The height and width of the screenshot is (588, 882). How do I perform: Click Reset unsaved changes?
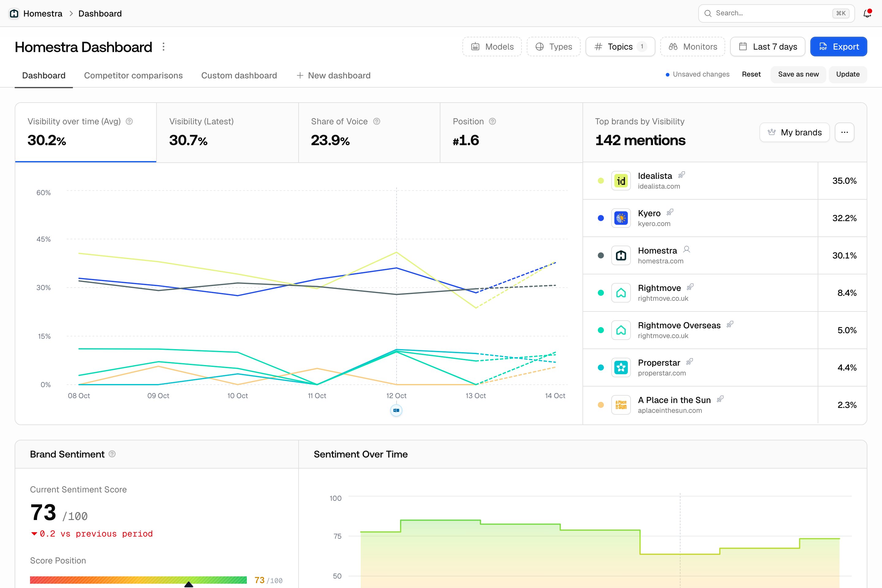(751, 74)
